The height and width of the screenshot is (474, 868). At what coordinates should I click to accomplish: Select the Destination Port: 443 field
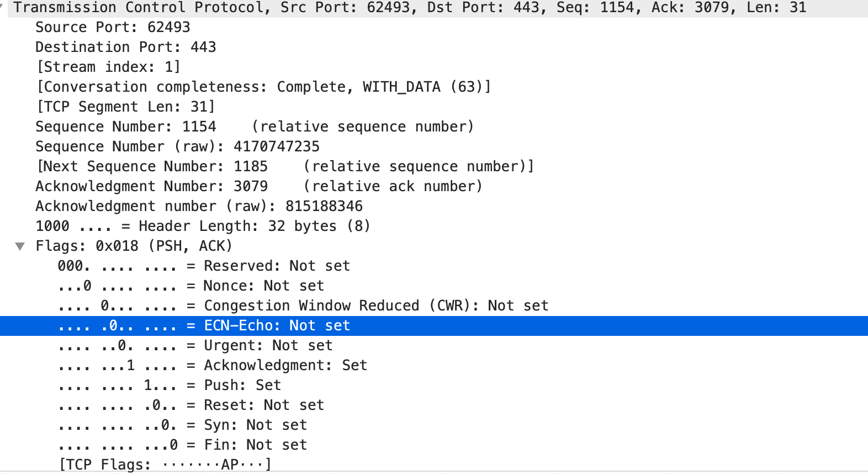(x=125, y=47)
